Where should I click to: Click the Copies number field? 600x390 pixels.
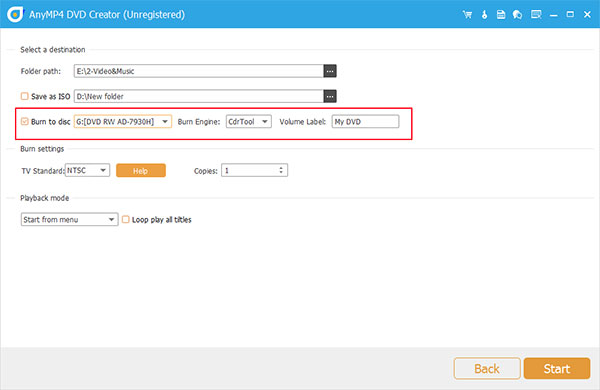pyautogui.click(x=254, y=170)
